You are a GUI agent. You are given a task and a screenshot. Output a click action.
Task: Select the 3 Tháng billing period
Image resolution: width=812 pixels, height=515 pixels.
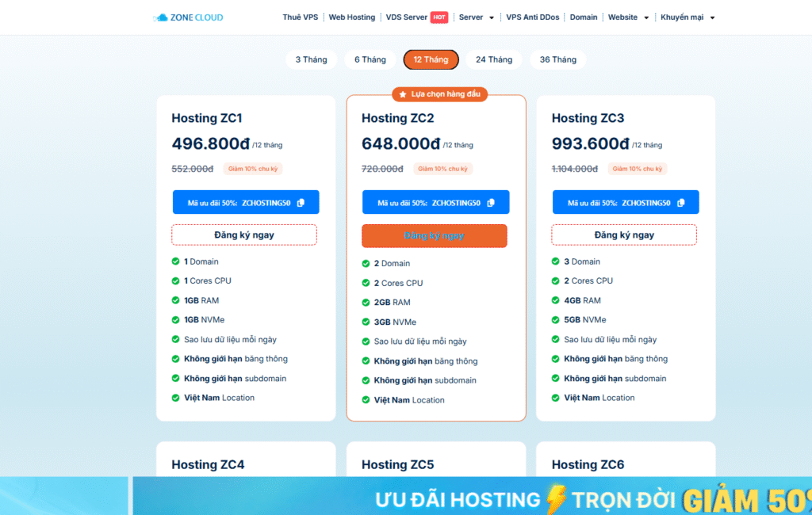coord(311,59)
